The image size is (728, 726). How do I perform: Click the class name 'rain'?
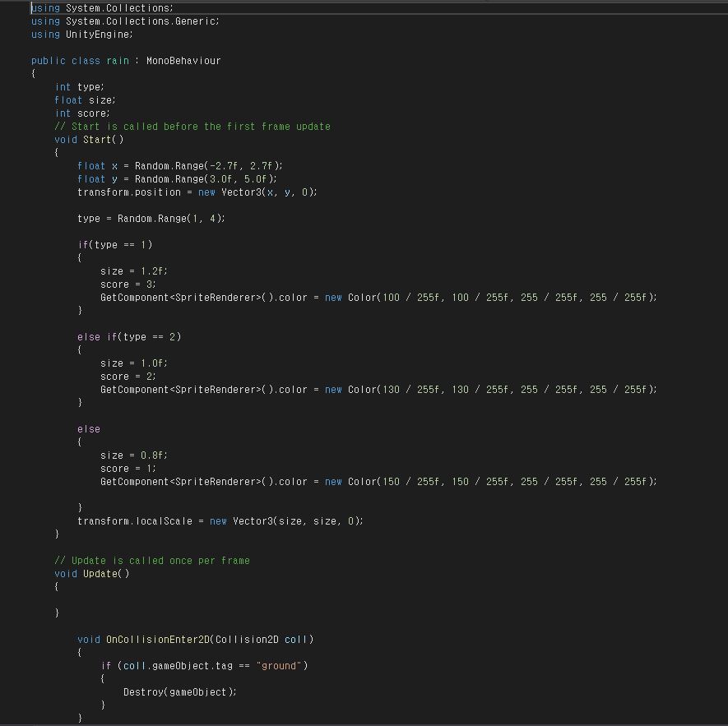pos(118,61)
